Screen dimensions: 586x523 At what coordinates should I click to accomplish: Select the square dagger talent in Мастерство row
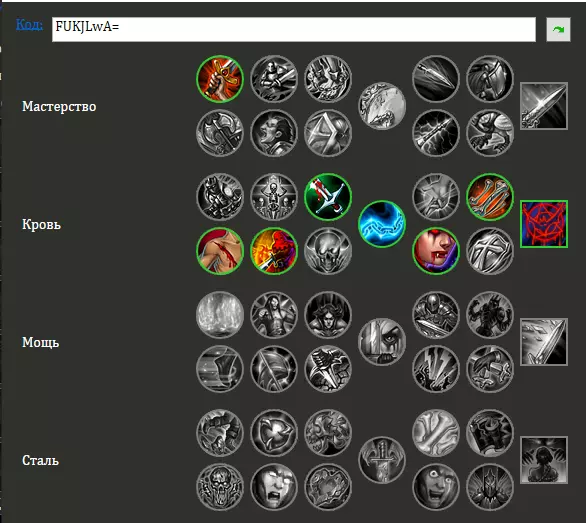coord(544,106)
